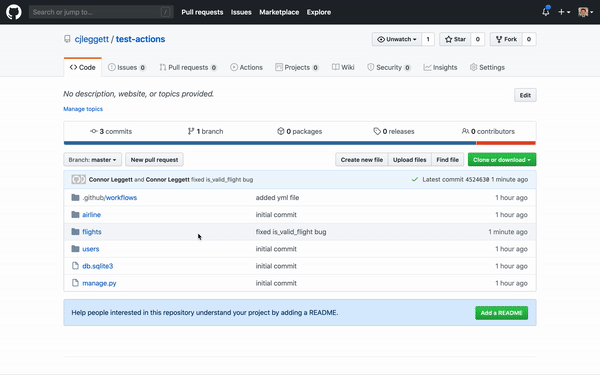The height and width of the screenshot is (375, 600).
Task: Click the repository language color bar
Action: coord(300,143)
